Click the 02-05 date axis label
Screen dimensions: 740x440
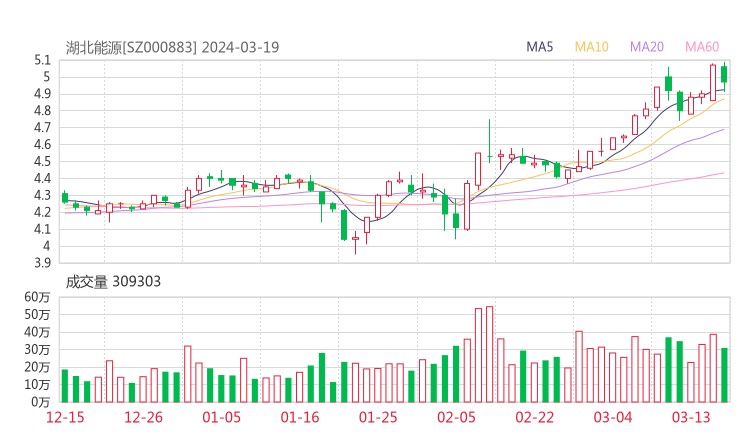tap(456, 417)
